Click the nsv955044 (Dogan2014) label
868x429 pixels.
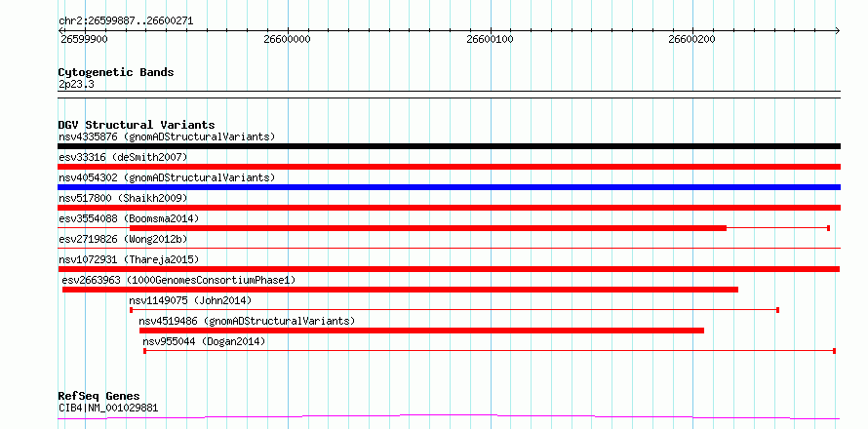pyautogui.click(x=204, y=341)
